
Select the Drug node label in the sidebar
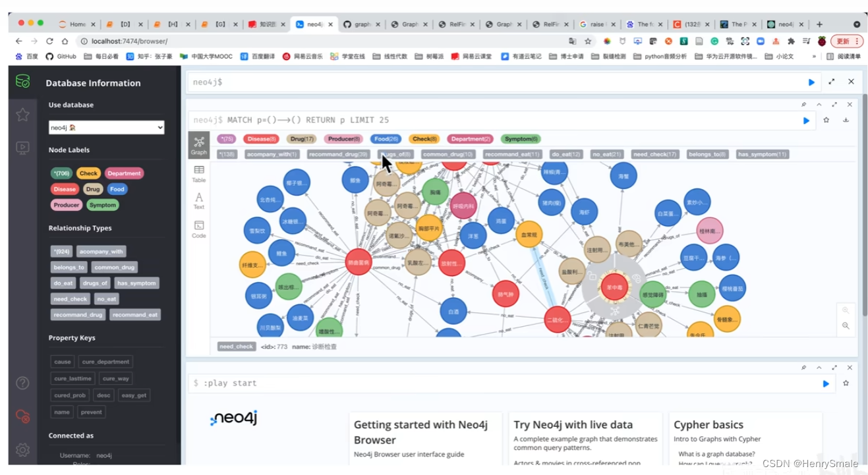(93, 189)
